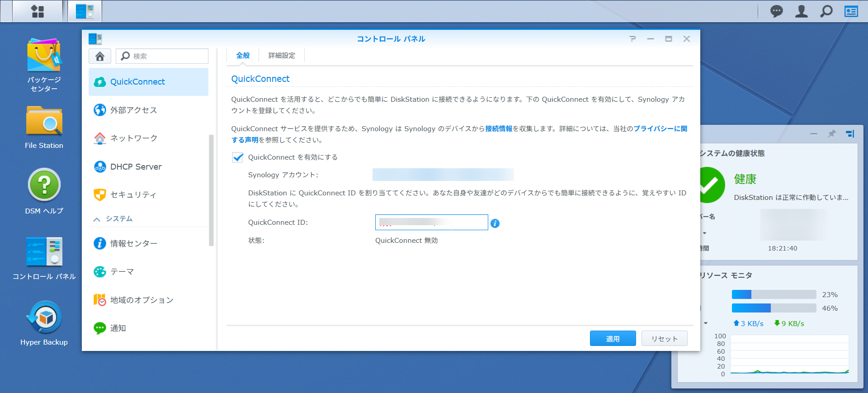The height and width of the screenshot is (393, 868).
Task: Toggle the widgets panel icon
Action: 851,11
